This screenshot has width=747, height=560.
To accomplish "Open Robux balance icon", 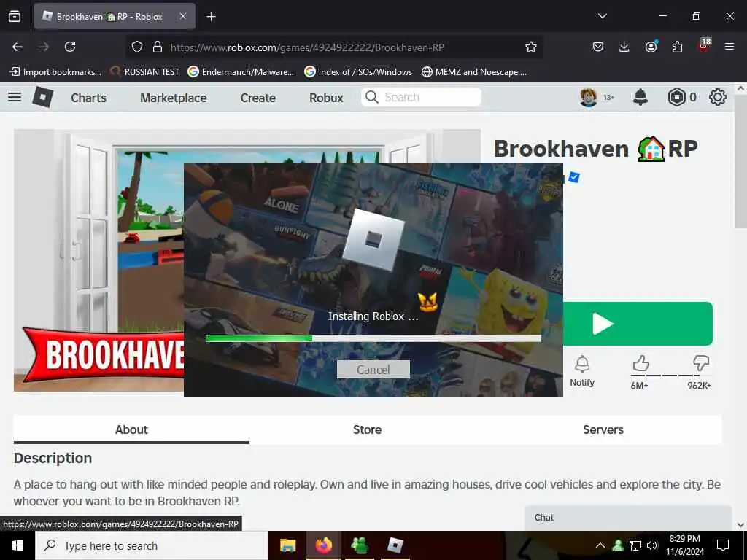I will 676,97.
